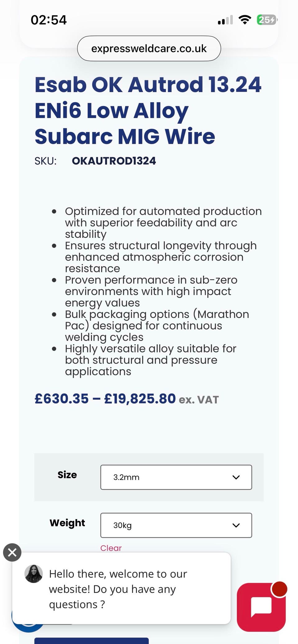Tap the battery indicator icon

(x=267, y=20)
